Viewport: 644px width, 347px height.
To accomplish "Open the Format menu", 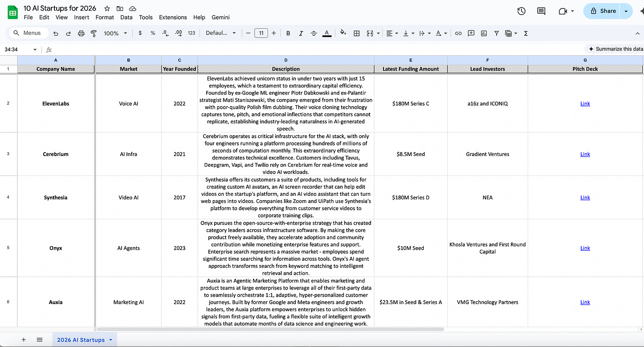I will click(105, 17).
